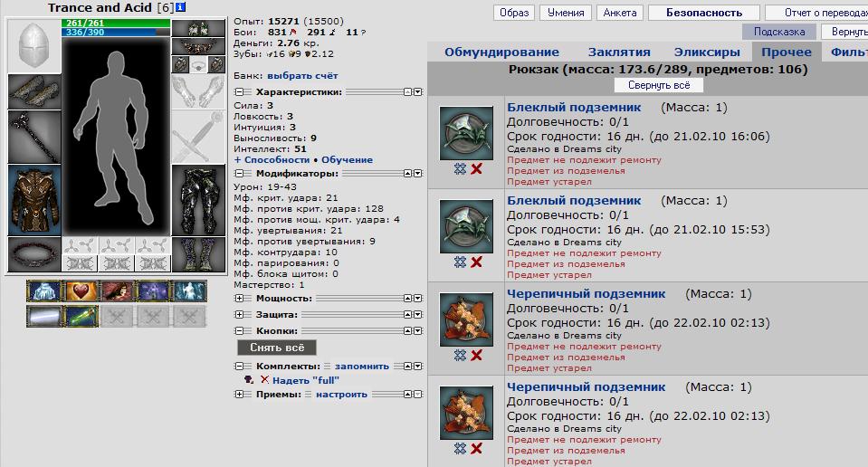Viewport: 868px width, 467px height.
Task: Click the blue mana bar 336/390
Action: (116, 32)
